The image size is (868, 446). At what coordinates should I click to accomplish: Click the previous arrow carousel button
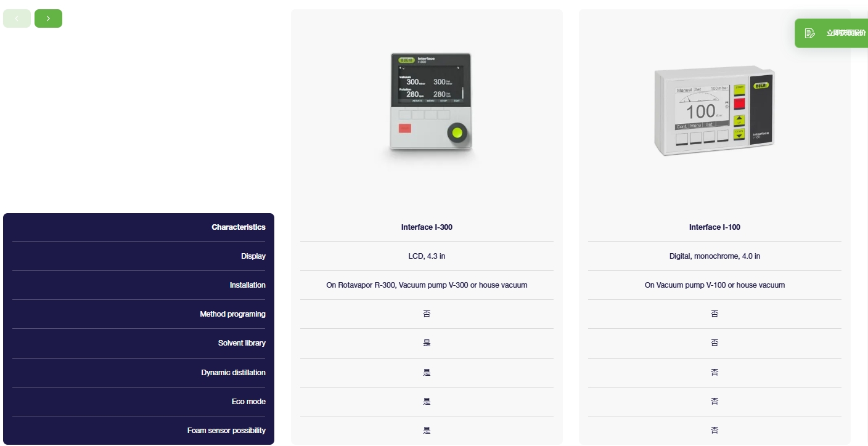17,18
